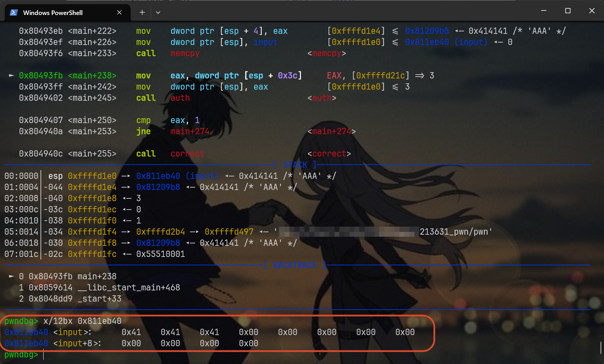
Task: Click stack address 0xffffd1f0
Action: tap(92, 221)
